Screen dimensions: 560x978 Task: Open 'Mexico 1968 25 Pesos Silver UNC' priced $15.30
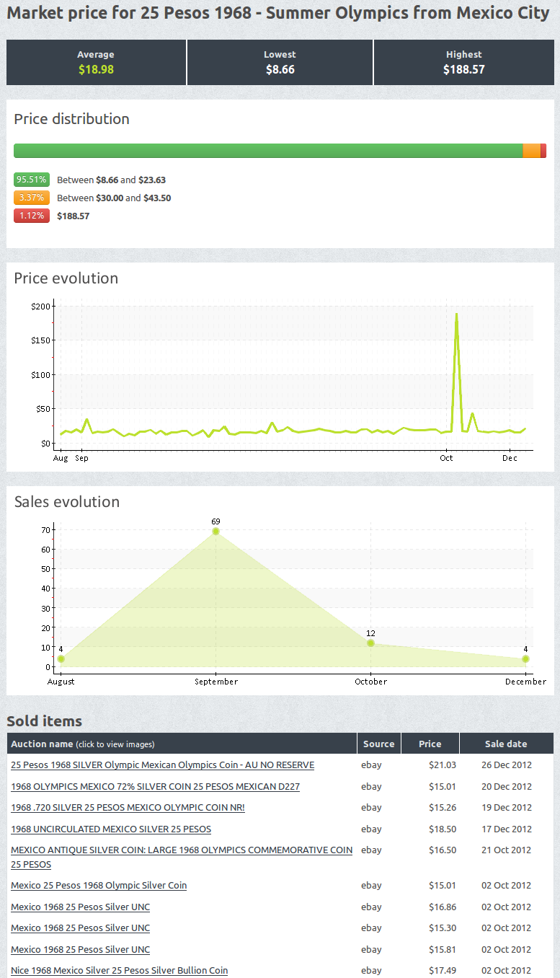80,928
